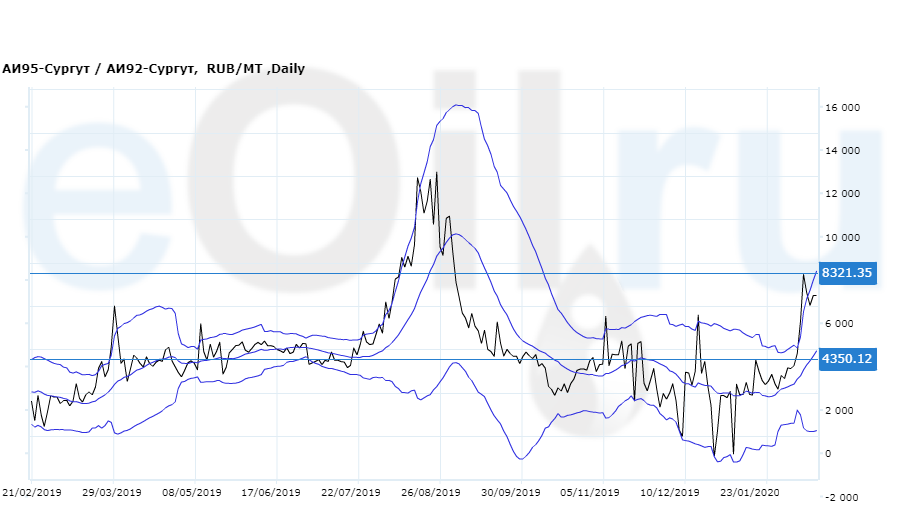Click the 8321.35 price label
Screen dimensions: 909x509
pos(847,273)
